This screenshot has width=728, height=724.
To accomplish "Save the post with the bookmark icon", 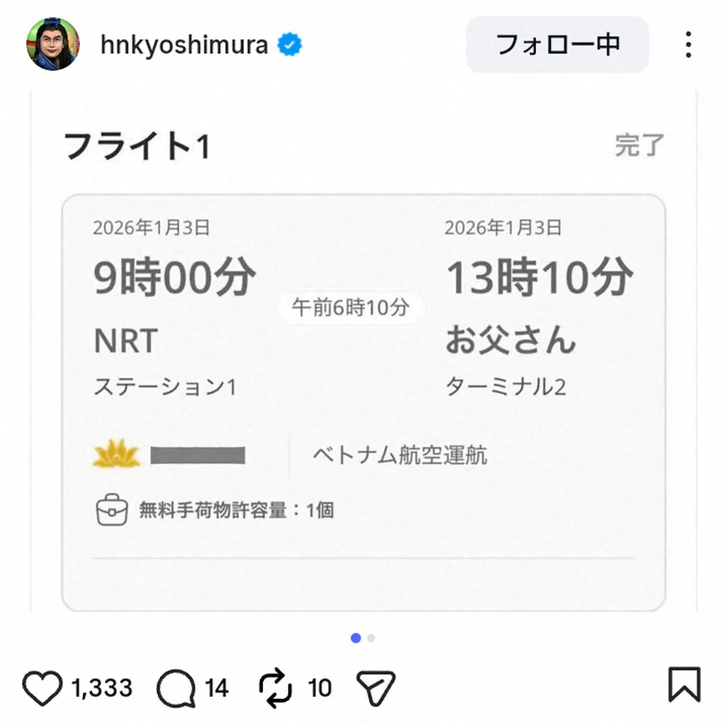I will (x=684, y=685).
